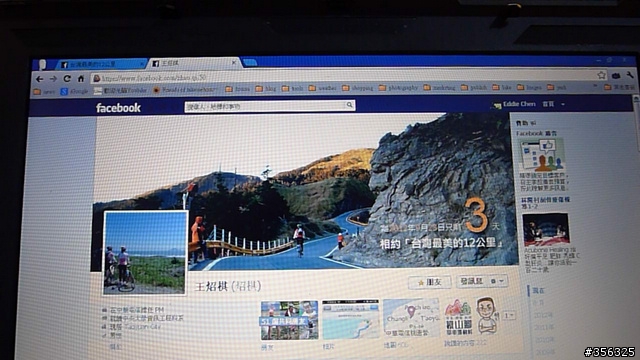640x360 pixels.
Task: Open the forum bookmark folder
Action: coord(237,88)
